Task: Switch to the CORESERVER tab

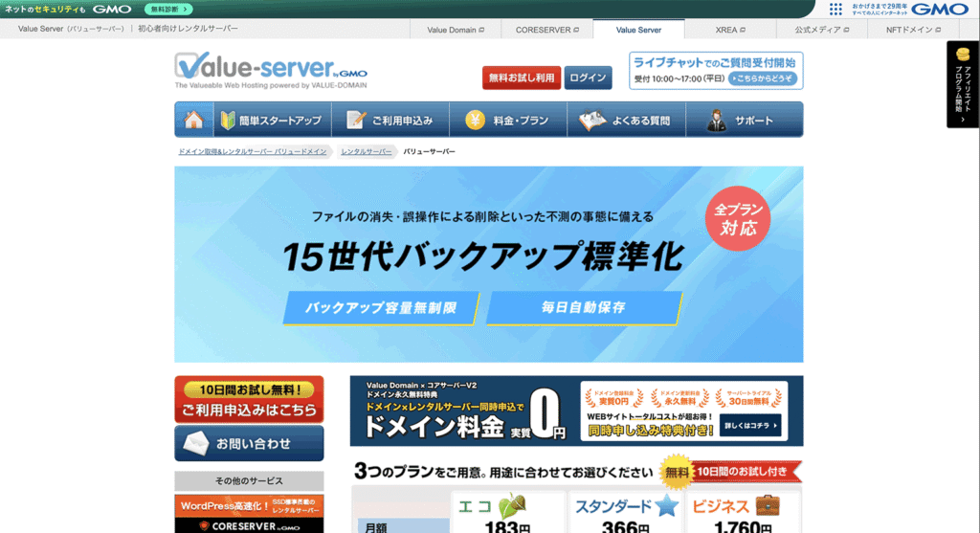Action: click(x=547, y=30)
